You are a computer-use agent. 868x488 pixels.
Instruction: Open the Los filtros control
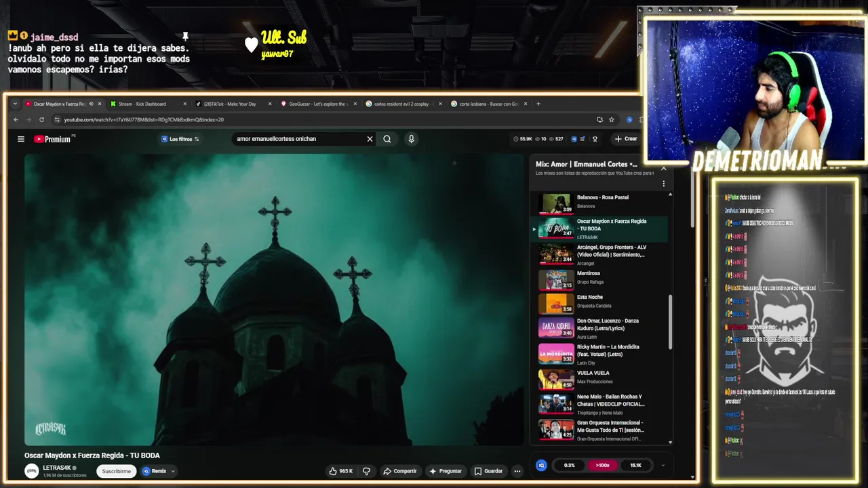(x=180, y=139)
